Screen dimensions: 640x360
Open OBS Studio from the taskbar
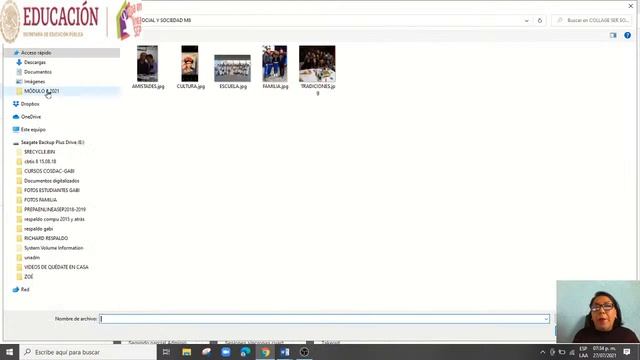point(304,352)
